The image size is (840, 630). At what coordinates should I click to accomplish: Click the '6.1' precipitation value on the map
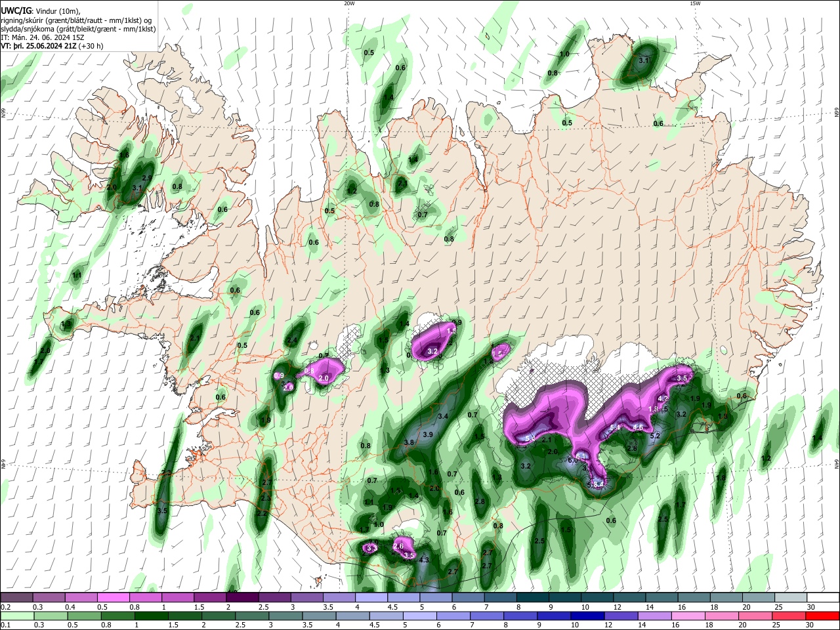[581, 455]
